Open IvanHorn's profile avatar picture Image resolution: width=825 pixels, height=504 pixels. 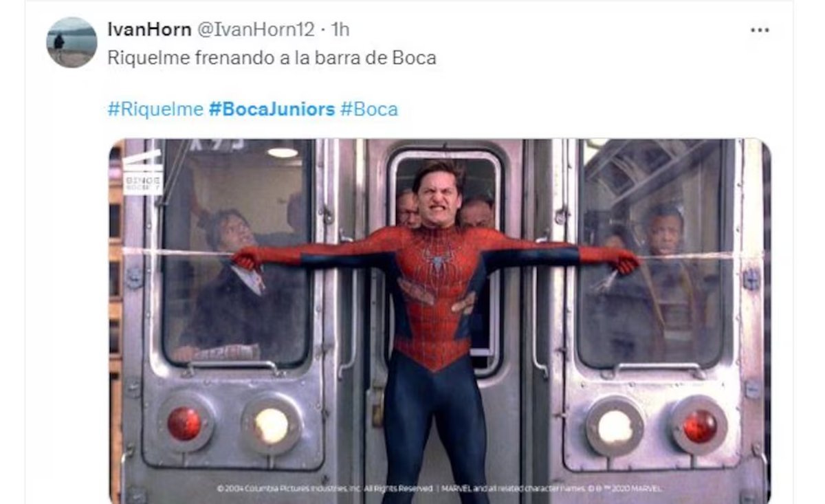pyautogui.click(x=71, y=42)
